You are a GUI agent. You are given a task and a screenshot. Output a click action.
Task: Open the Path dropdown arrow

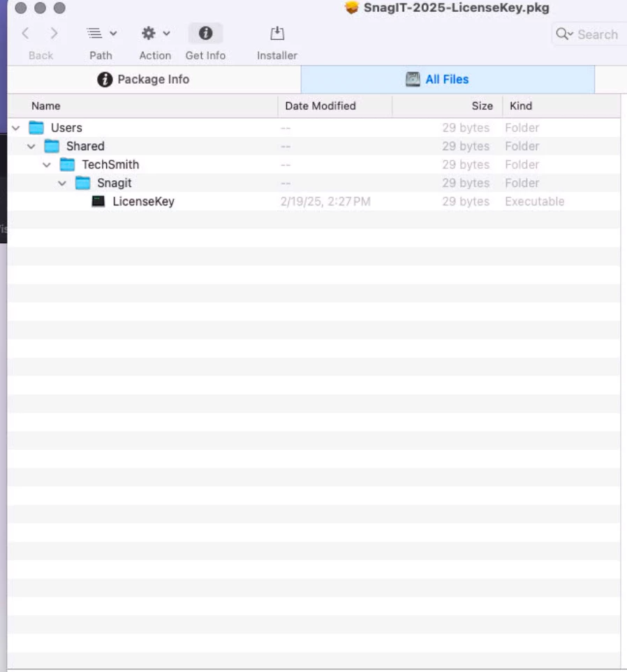point(113,34)
